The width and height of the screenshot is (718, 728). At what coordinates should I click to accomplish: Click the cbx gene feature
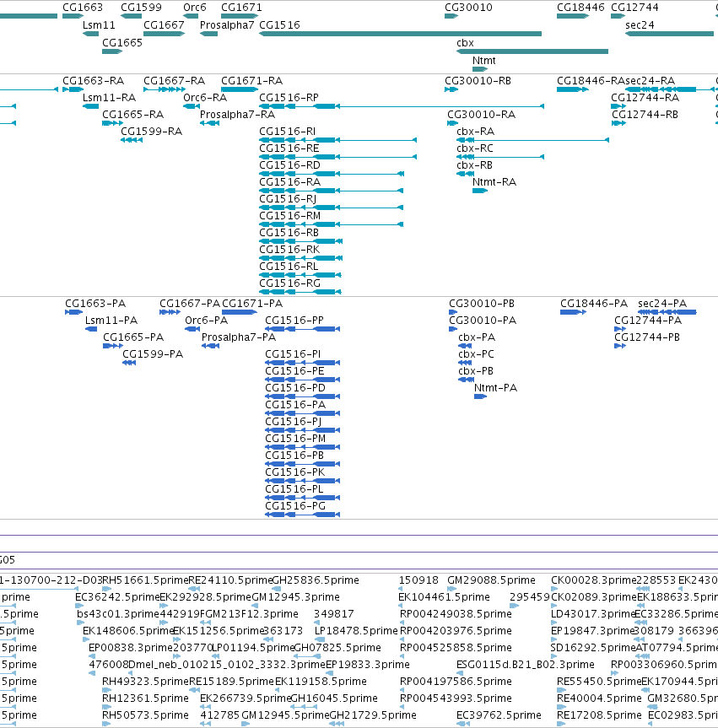532,51
